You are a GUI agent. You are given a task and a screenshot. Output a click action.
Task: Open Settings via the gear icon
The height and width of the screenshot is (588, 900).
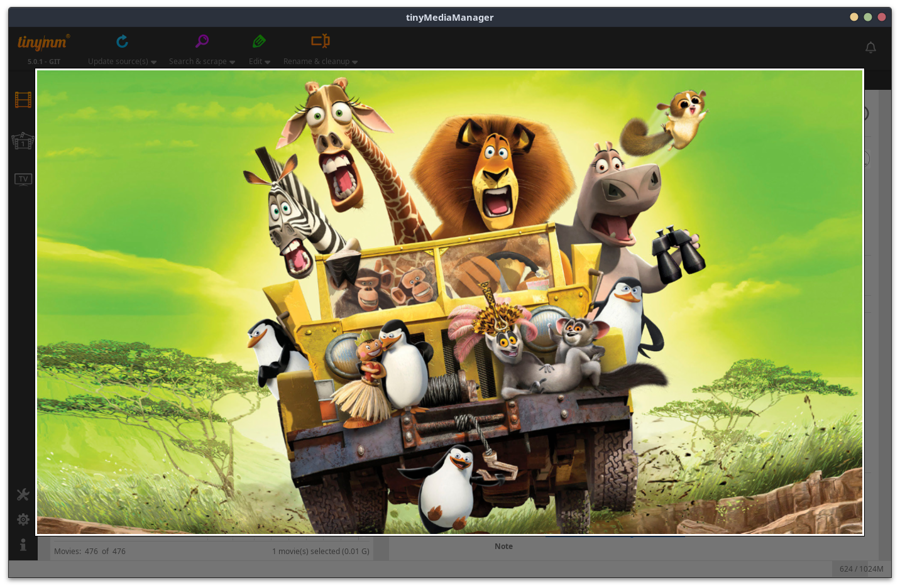click(23, 520)
